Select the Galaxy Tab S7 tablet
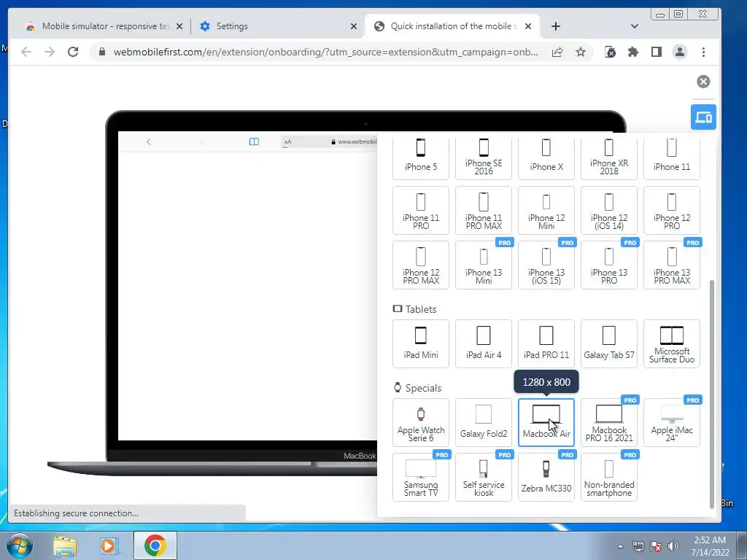This screenshot has height=560, width=747. [x=609, y=344]
